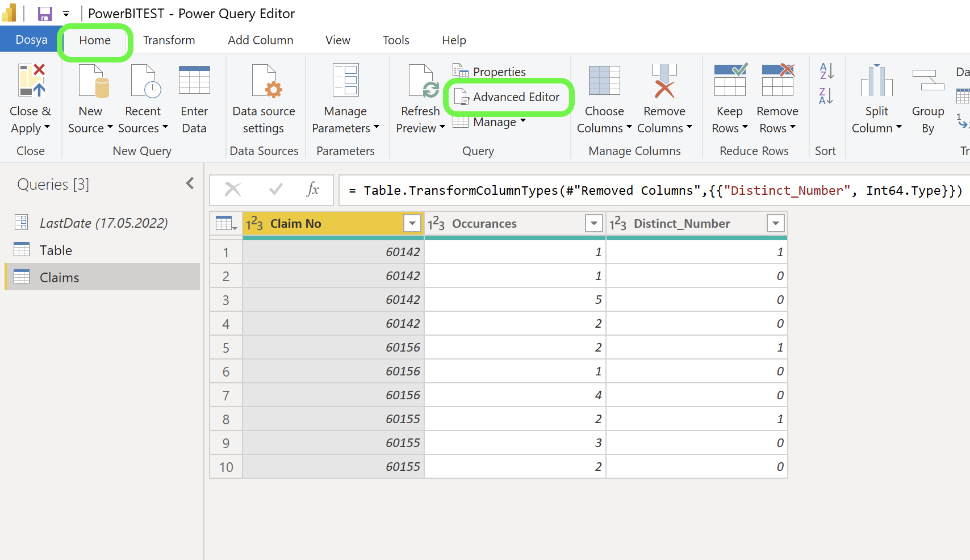Click the Split Column icon
The height and width of the screenshot is (560, 970).
click(877, 80)
